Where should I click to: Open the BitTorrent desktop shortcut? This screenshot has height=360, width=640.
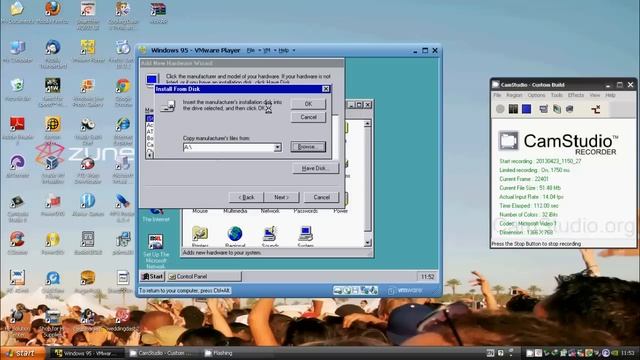coord(17,162)
